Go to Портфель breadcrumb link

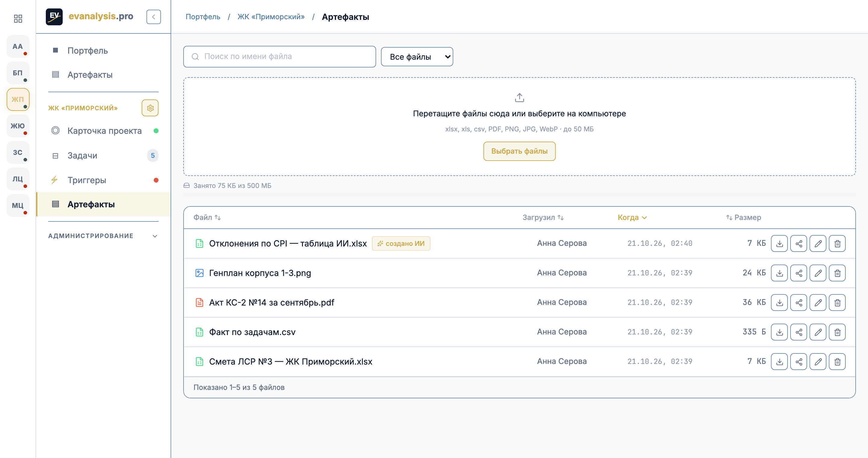click(203, 17)
